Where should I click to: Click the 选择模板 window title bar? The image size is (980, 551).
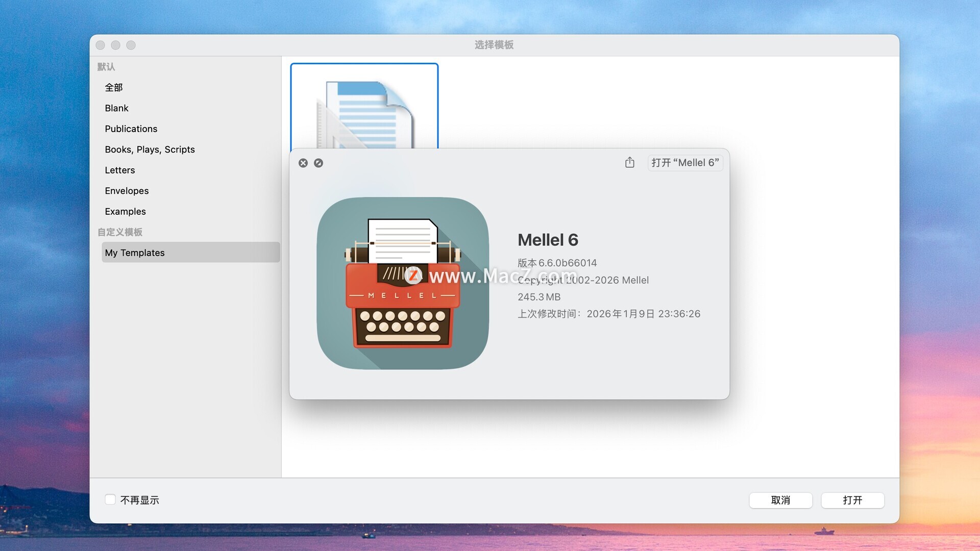click(x=494, y=45)
